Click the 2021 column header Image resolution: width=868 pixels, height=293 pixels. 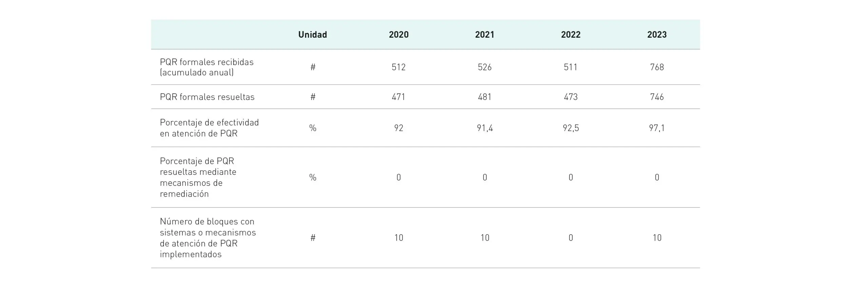click(x=485, y=35)
